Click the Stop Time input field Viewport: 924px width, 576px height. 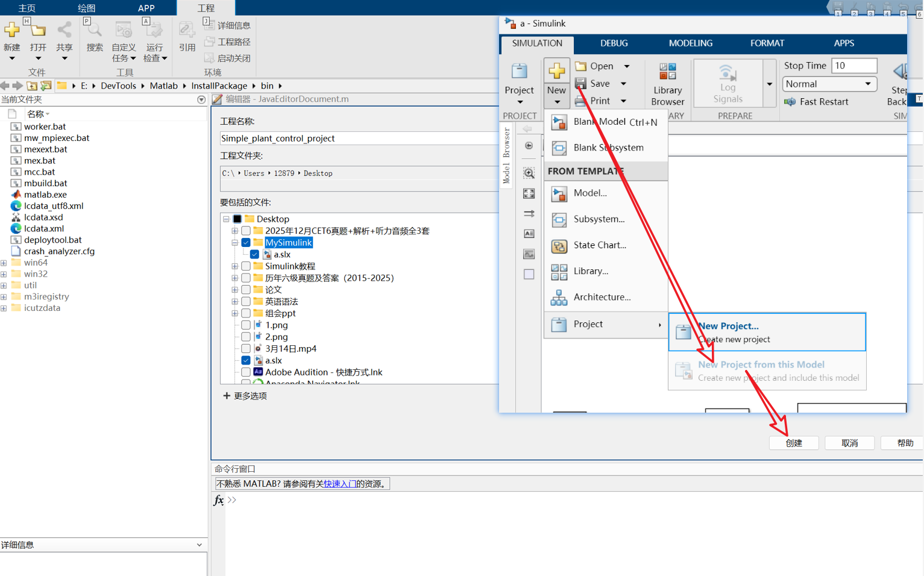tap(854, 65)
